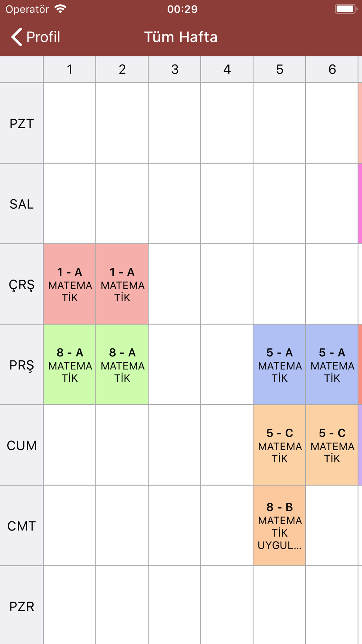The height and width of the screenshot is (644, 362).
Task: Tap the back chevron icon beside Profil
Action: pyautogui.click(x=17, y=37)
